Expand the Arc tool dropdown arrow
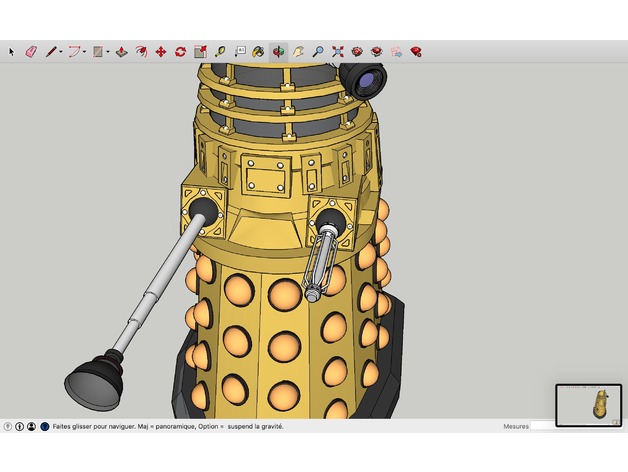 pyautogui.click(x=84, y=51)
